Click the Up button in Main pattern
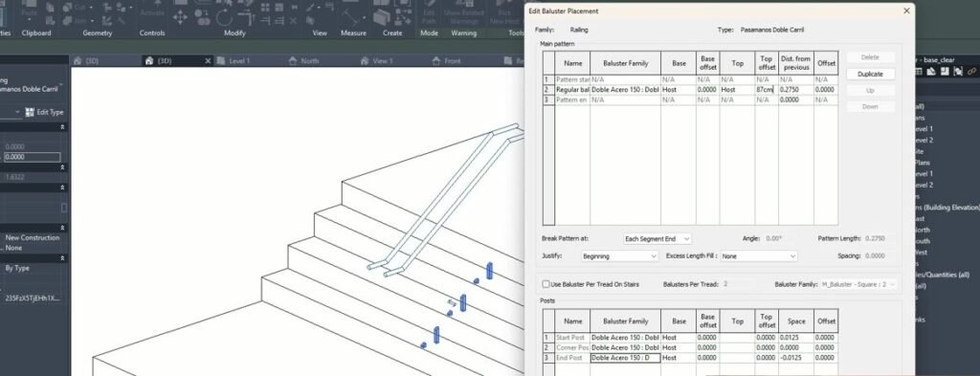 pos(870,91)
